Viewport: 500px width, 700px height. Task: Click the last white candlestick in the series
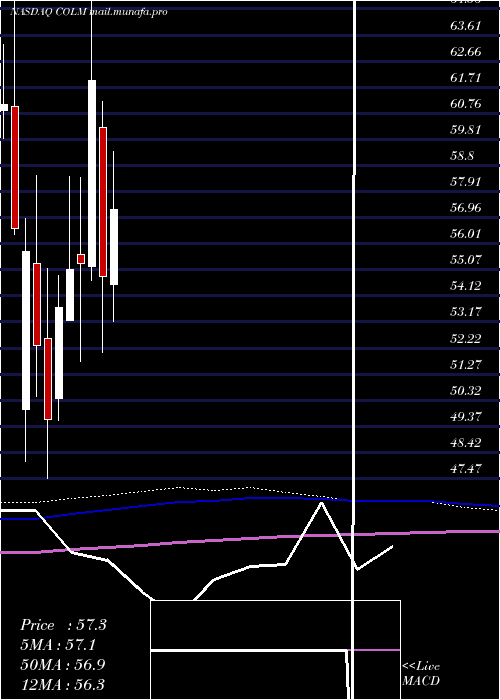click(x=114, y=247)
